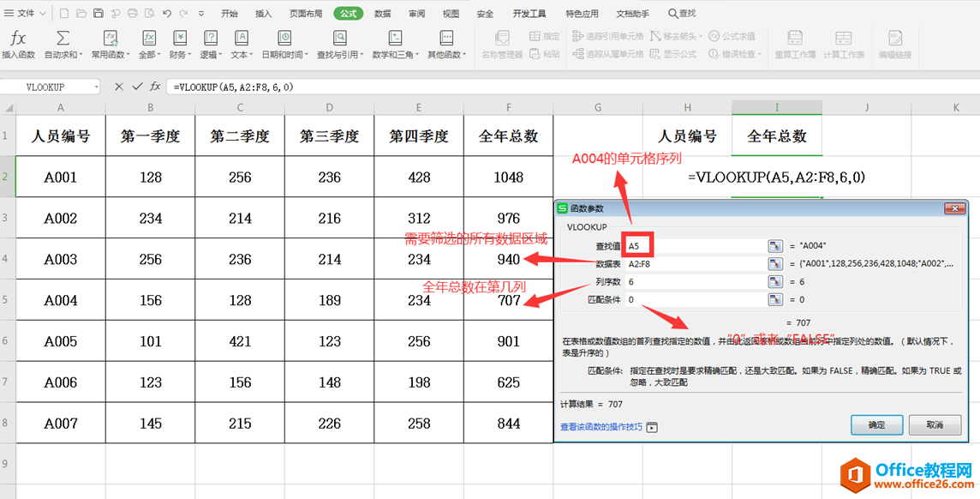
Task: Expand the quick access toolbar customize arrow
Action: [x=200, y=13]
